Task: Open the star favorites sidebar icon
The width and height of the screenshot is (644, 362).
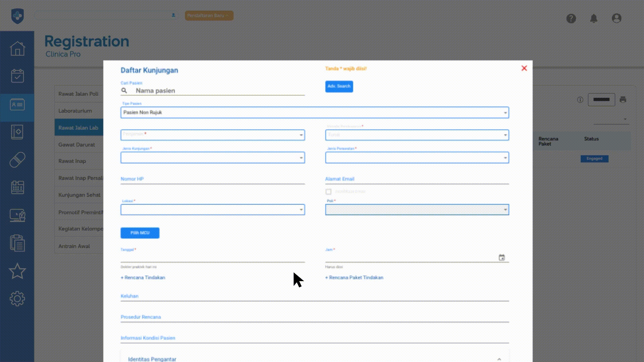Action: (17, 271)
